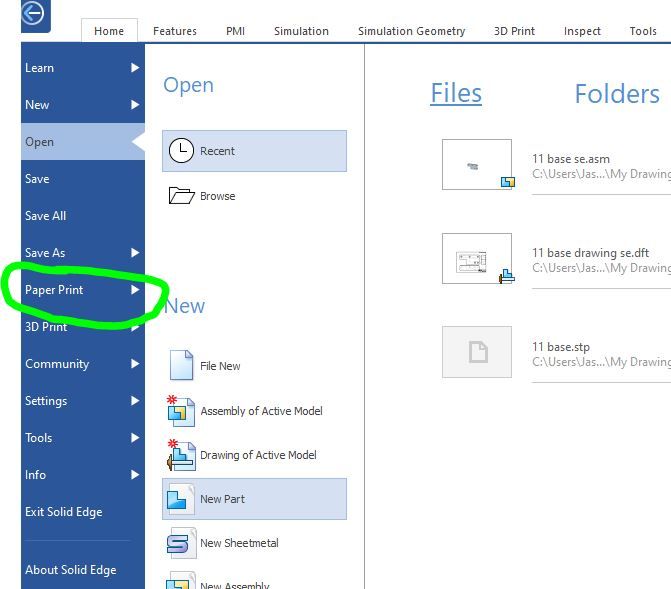Click the '11 base se.asm' file name
Screen dimensions: 671x589
571,159
